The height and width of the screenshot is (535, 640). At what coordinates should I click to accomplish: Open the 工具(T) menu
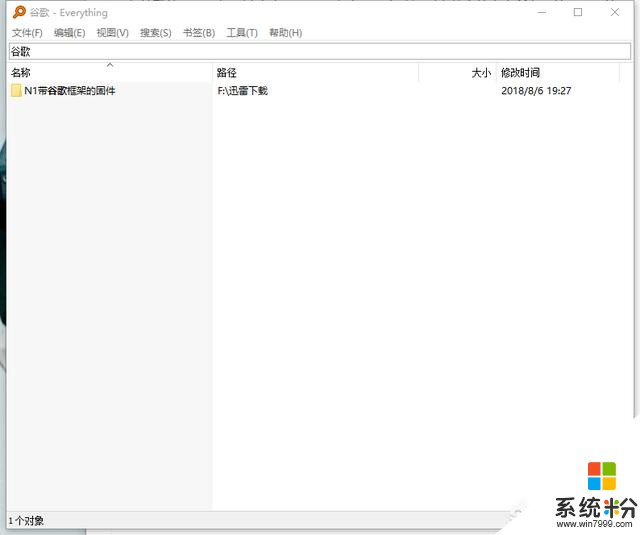[x=242, y=33]
